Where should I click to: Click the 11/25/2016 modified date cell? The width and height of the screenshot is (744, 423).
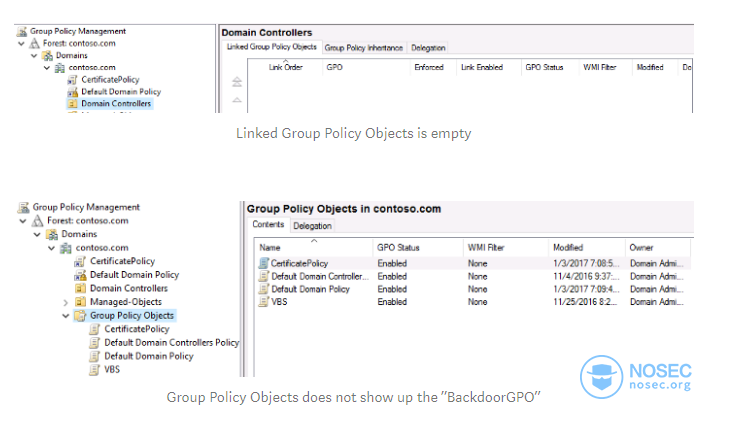[x=585, y=302]
